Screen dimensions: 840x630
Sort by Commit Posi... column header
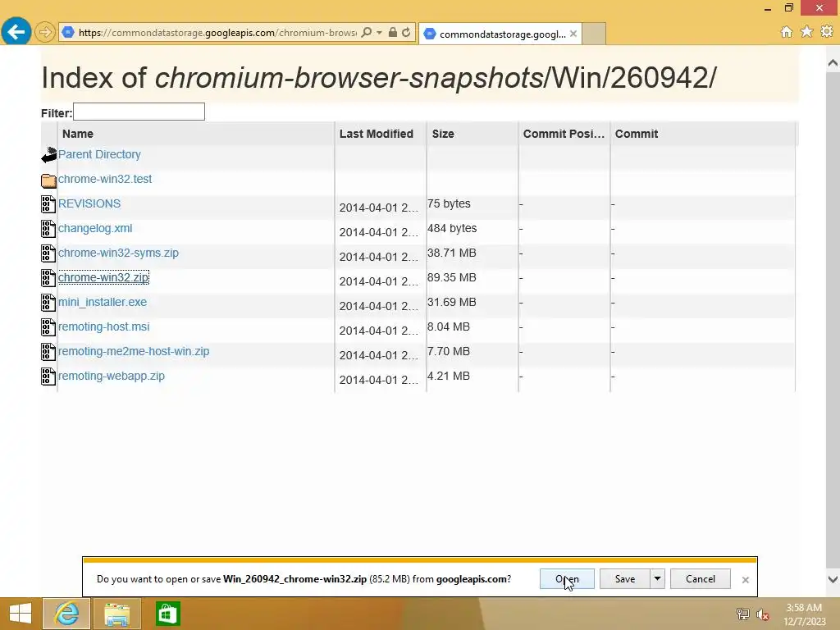tap(564, 134)
